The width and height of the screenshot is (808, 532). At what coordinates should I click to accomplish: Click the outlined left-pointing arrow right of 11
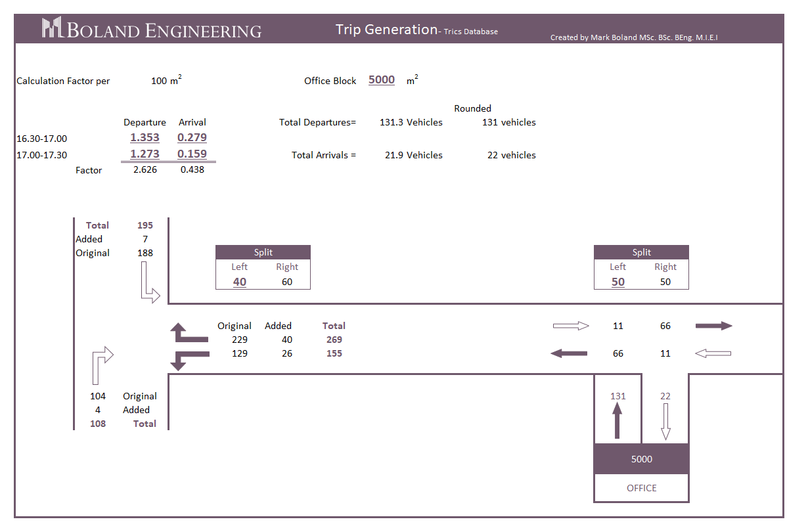[713, 353]
